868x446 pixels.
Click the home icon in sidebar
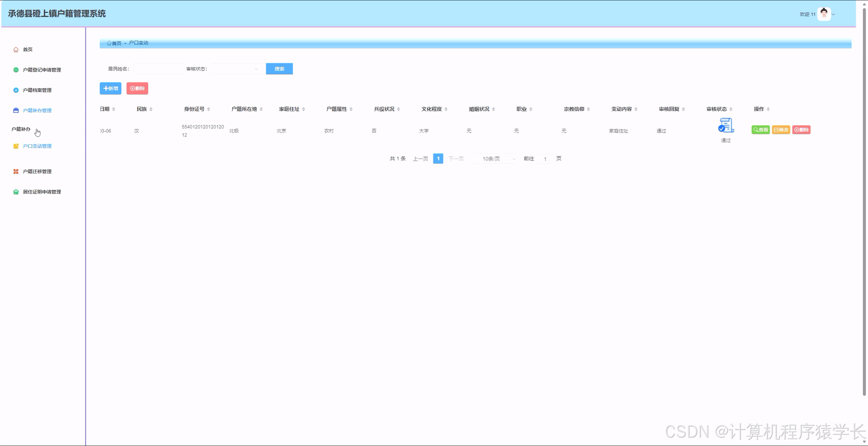[x=16, y=50]
